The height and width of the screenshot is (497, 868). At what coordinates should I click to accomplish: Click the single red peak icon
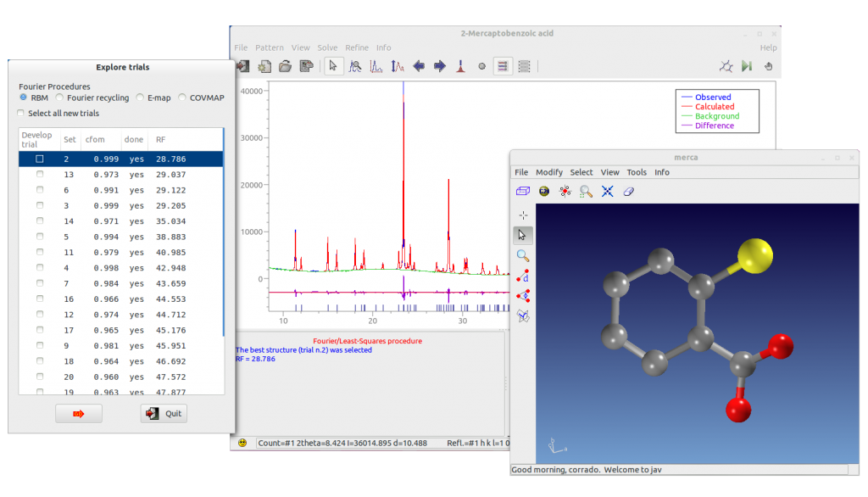(460, 66)
